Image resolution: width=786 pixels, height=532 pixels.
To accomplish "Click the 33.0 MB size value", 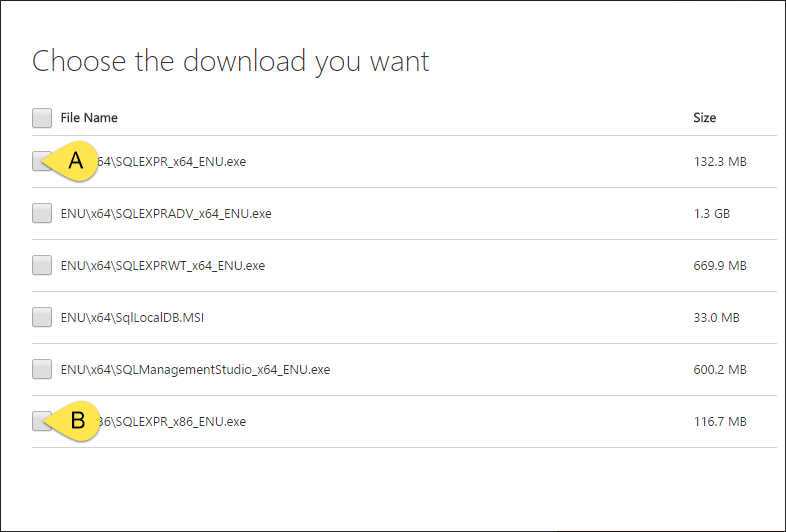I will 716,317.
